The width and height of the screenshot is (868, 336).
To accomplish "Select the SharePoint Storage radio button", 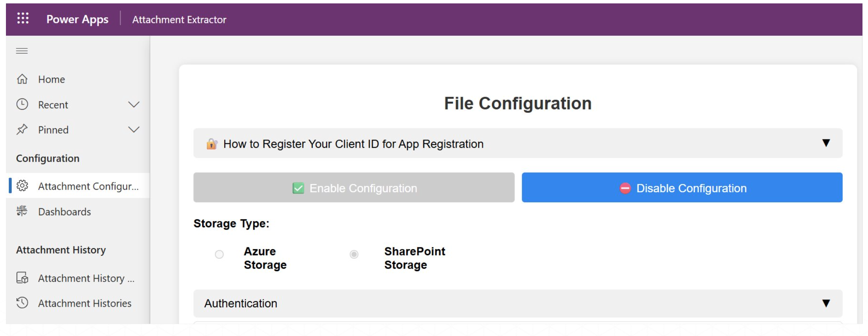I will [354, 255].
